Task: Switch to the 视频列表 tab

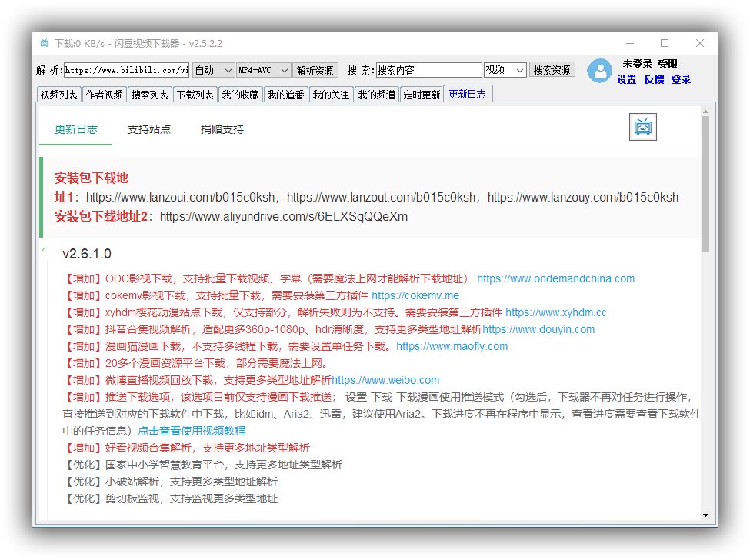Action: (59, 95)
